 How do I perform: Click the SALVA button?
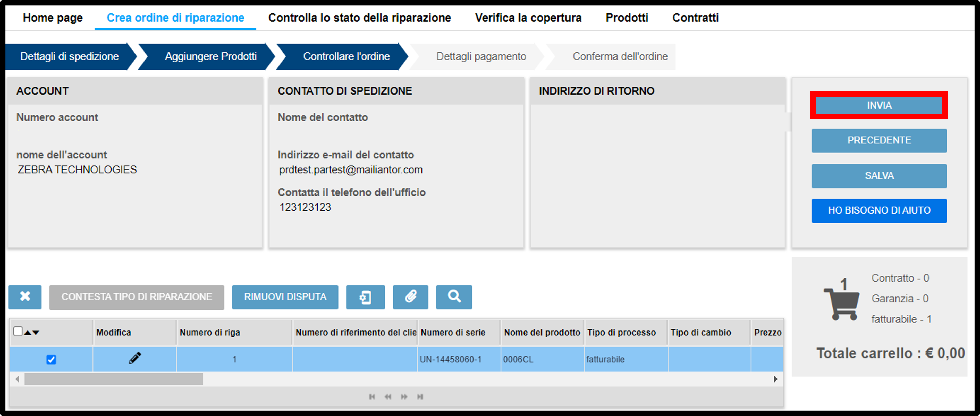tap(879, 176)
